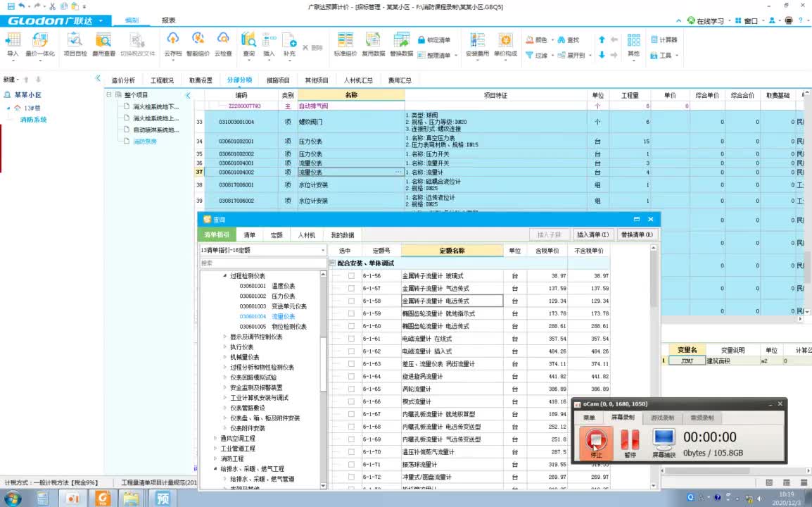
Task: Click the 替换清单(R) button
Action: tap(637, 234)
